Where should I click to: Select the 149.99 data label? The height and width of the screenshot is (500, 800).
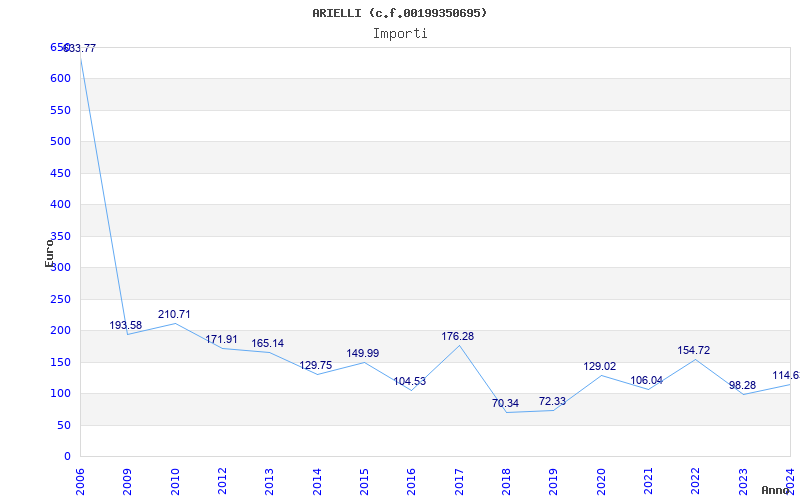click(363, 353)
